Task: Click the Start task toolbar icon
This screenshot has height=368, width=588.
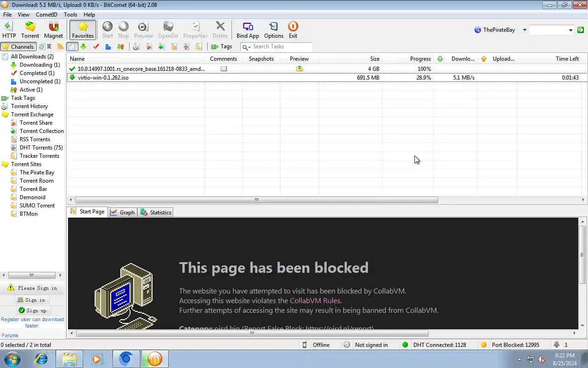Action: point(107,30)
